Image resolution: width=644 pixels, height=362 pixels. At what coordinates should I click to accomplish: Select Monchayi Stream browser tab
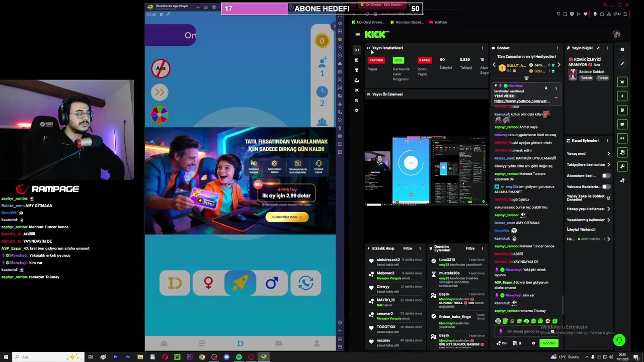coord(368,22)
